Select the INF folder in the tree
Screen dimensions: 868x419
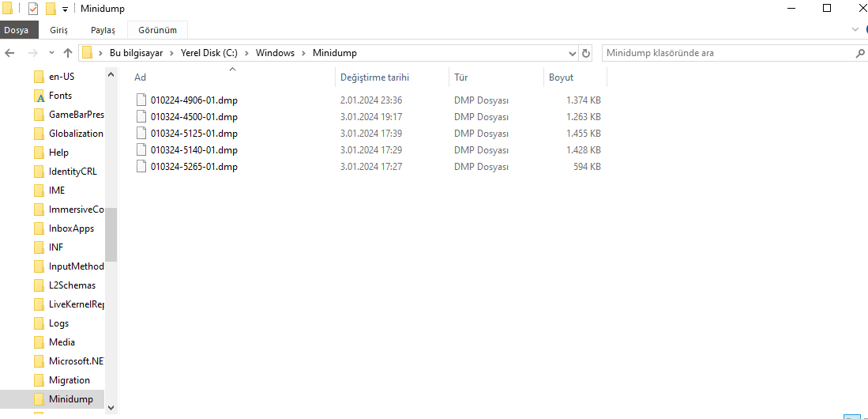tap(49, 247)
